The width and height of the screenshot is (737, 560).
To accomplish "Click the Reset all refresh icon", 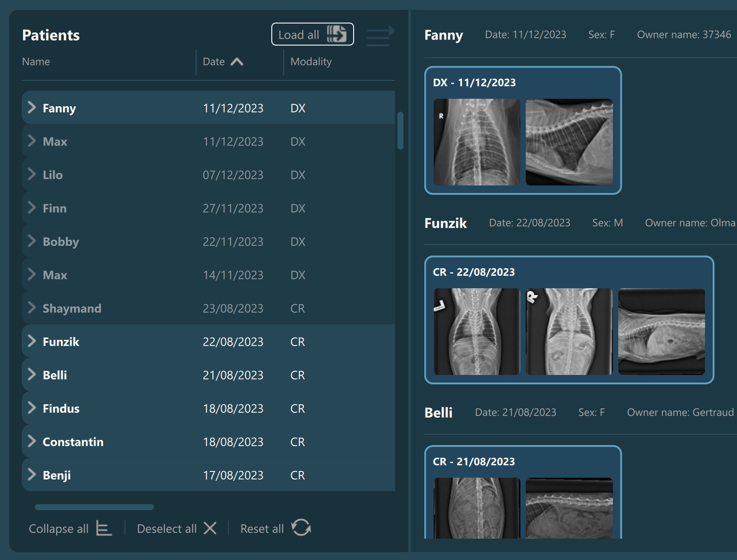I will coord(301,528).
